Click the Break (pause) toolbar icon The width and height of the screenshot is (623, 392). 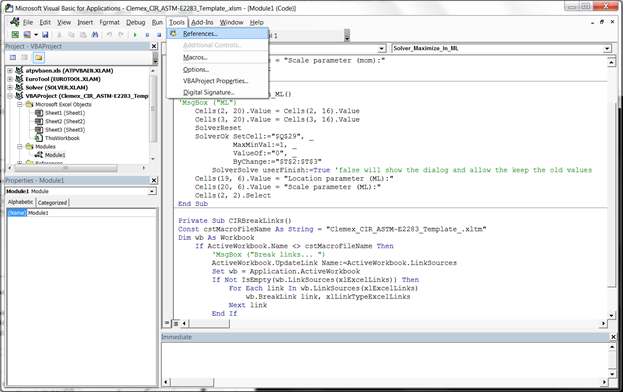pos(147,35)
